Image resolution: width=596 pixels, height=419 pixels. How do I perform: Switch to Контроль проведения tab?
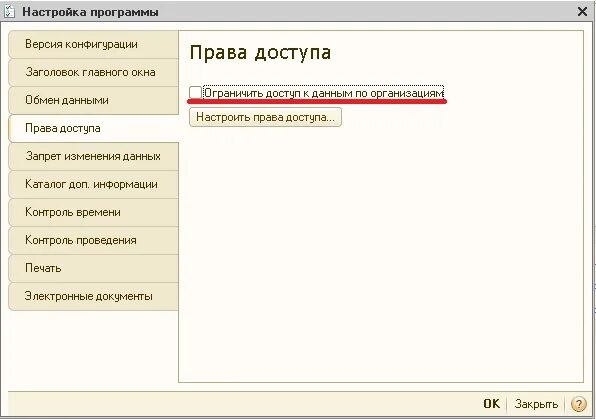(x=94, y=240)
